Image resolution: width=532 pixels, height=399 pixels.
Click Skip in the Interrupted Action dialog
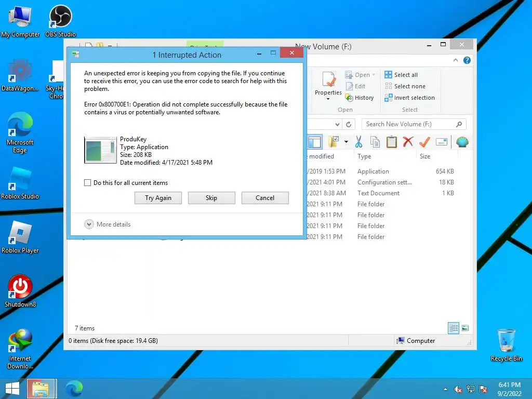point(211,198)
